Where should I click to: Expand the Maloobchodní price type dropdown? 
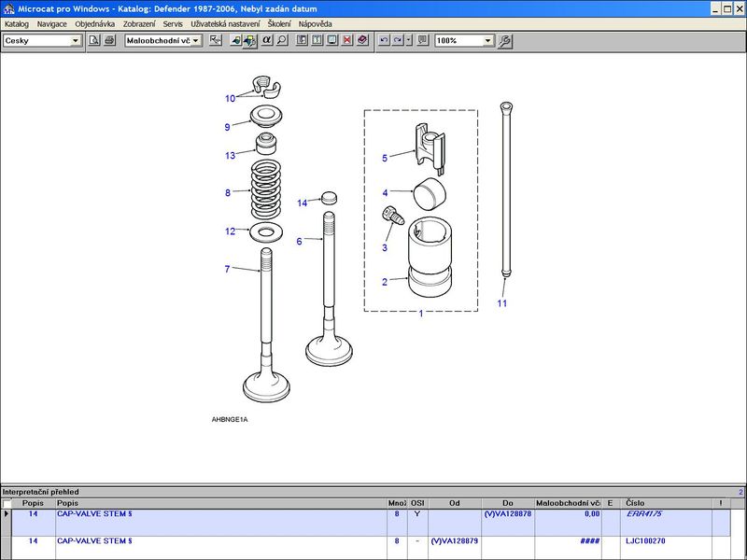point(196,41)
